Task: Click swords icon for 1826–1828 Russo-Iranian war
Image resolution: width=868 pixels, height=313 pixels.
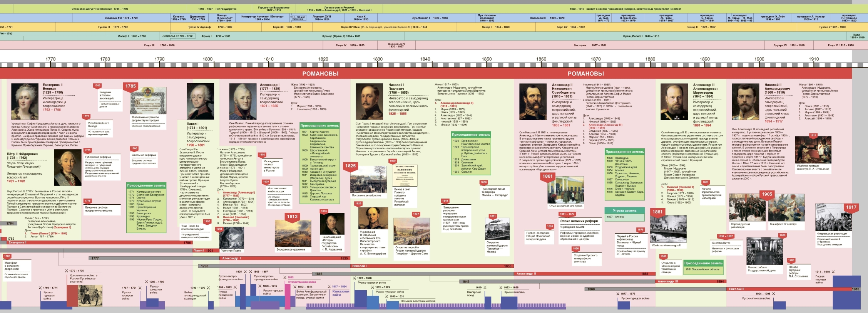Action: (354, 278)
